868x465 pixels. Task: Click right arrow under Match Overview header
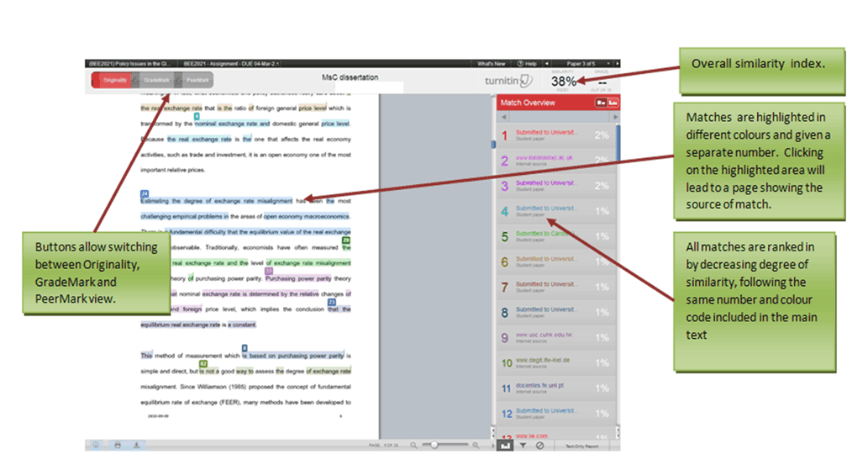[x=614, y=117]
